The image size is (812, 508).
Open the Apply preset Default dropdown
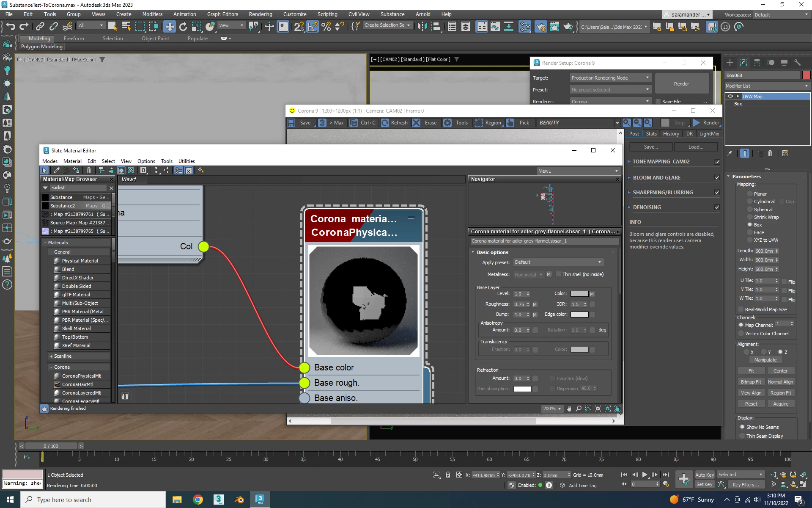558,262
